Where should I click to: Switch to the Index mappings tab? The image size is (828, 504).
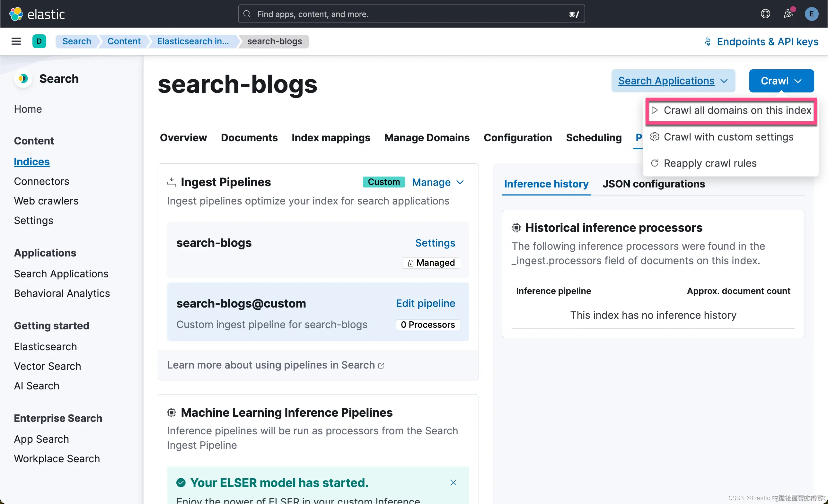pyautogui.click(x=331, y=138)
